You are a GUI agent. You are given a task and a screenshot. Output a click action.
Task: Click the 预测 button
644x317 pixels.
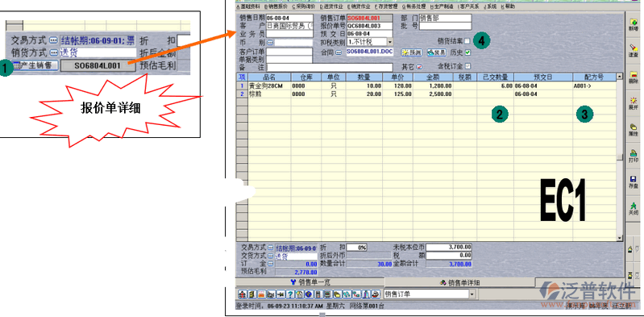412,52
